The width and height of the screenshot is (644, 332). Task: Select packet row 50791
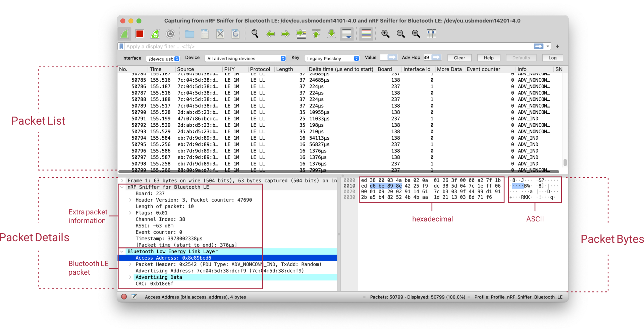(x=340, y=119)
